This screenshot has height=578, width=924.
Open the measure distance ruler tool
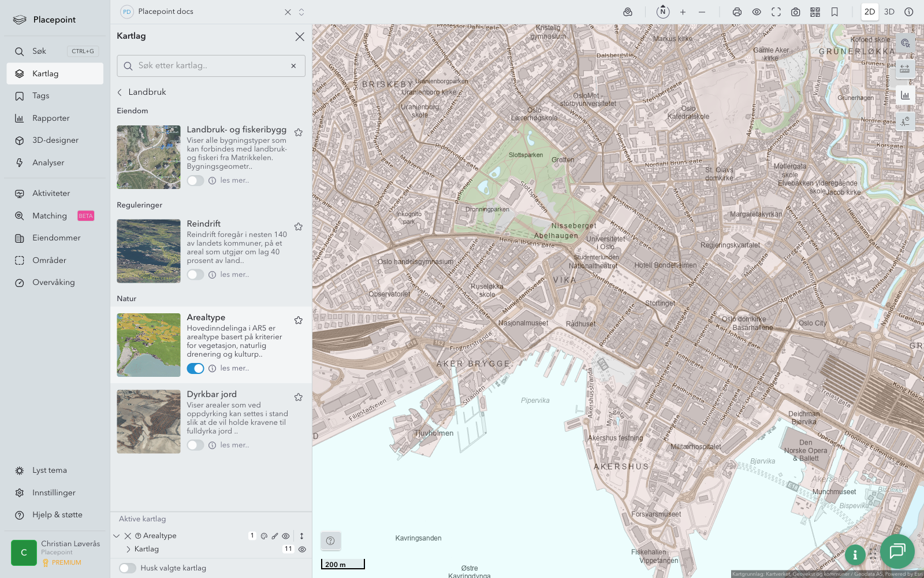tap(905, 69)
